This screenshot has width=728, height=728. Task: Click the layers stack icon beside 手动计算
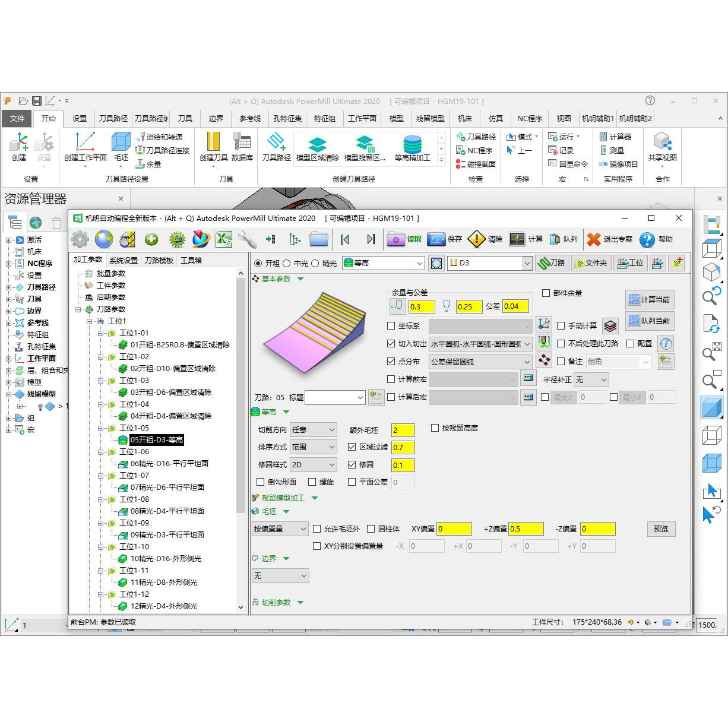point(610,325)
